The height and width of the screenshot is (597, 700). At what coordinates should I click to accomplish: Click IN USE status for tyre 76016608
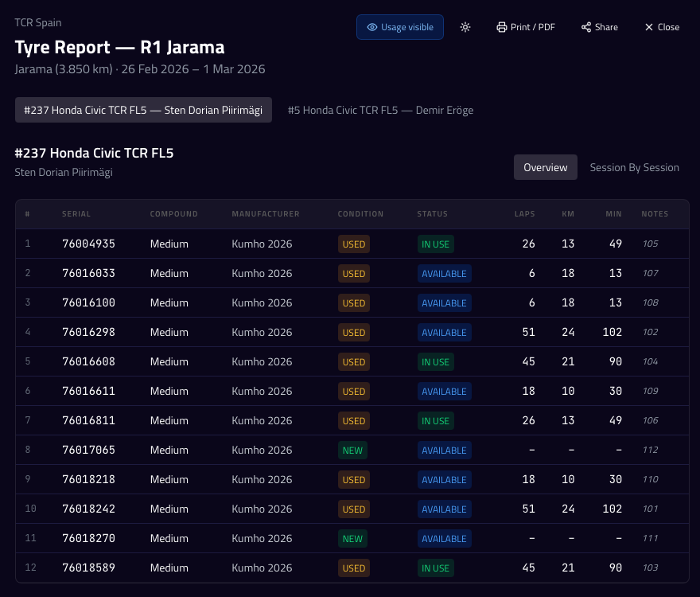(435, 362)
